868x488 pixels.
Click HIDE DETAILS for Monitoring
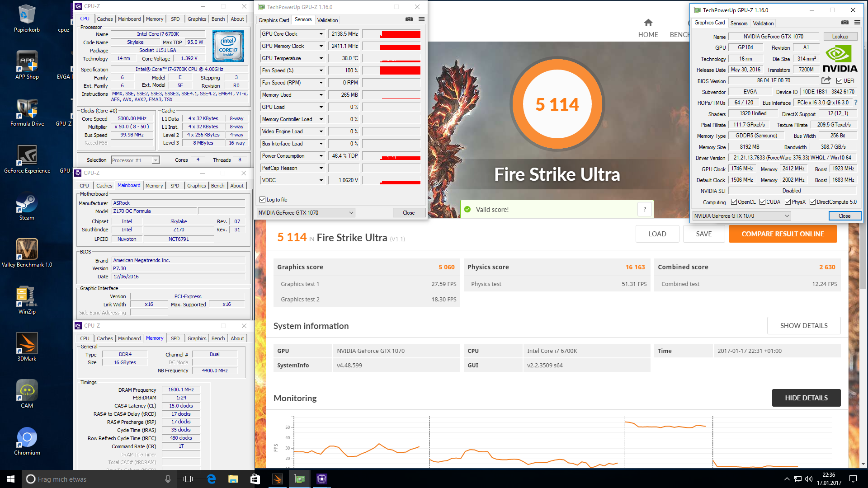point(806,398)
